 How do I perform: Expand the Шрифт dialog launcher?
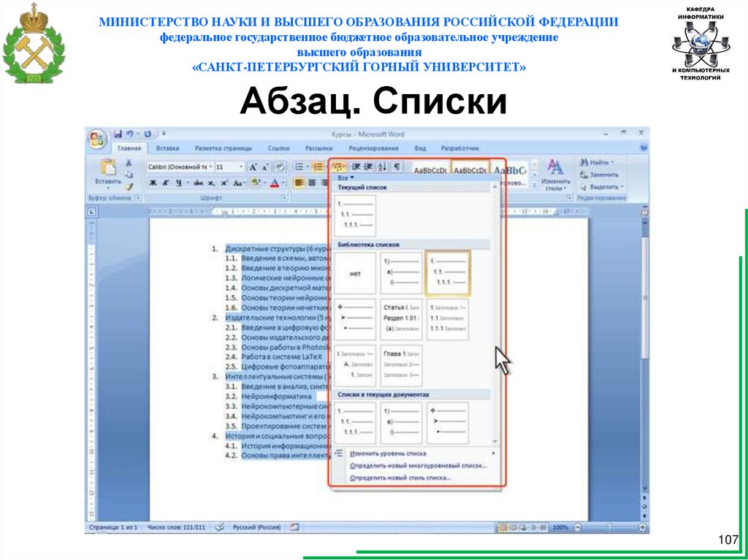pyautogui.click(x=284, y=197)
